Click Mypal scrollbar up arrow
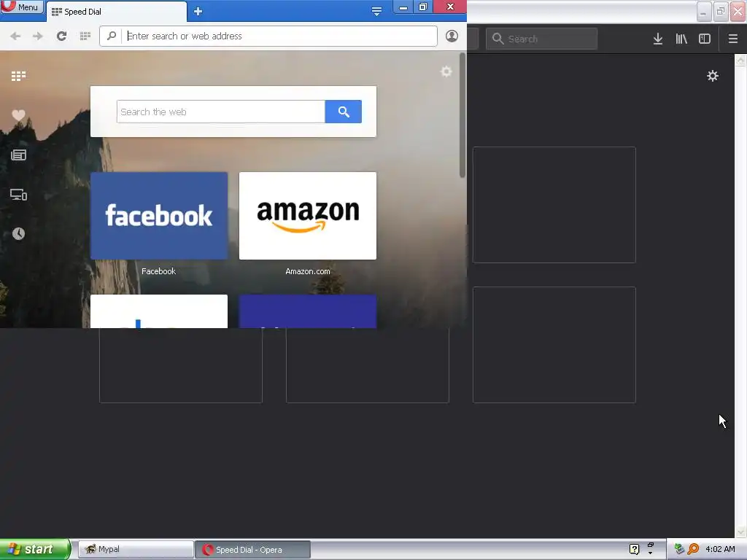The height and width of the screenshot is (560, 747). [740, 60]
